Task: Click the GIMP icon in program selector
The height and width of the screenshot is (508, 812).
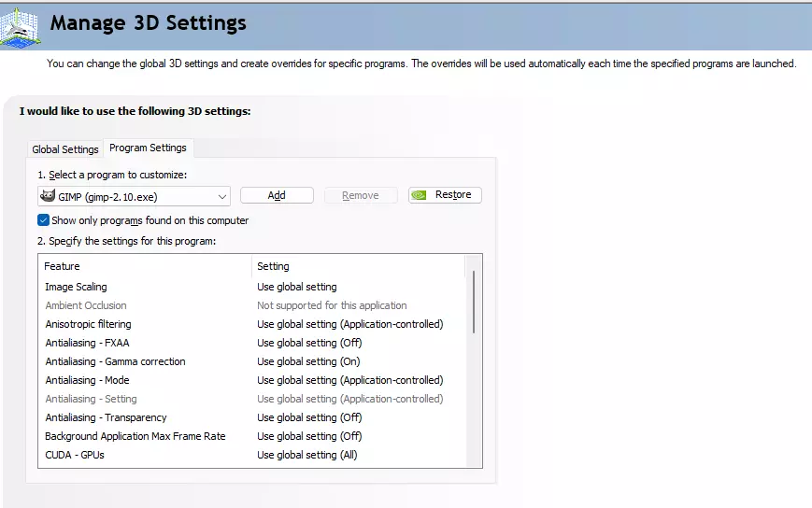Action: pos(48,196)
